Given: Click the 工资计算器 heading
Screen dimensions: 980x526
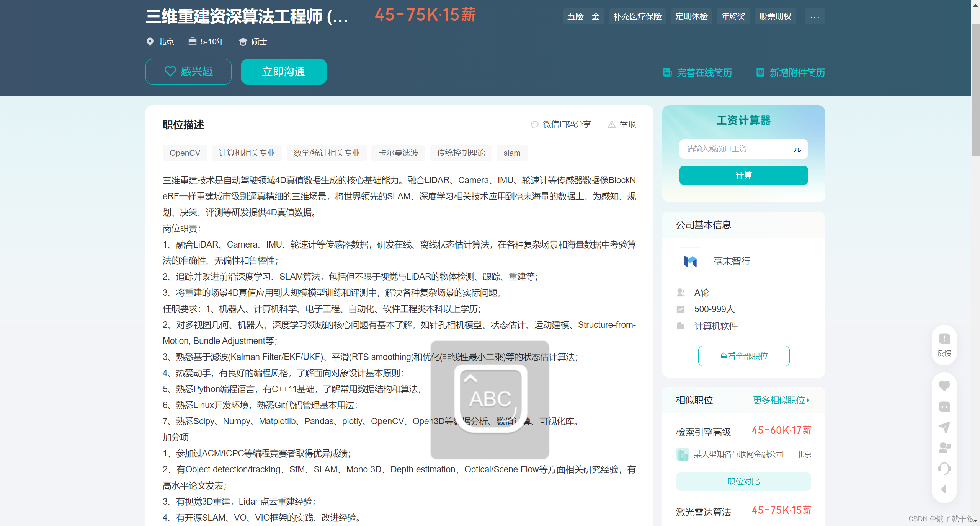Looking at the screenshot, I should [x=743, y=121].
